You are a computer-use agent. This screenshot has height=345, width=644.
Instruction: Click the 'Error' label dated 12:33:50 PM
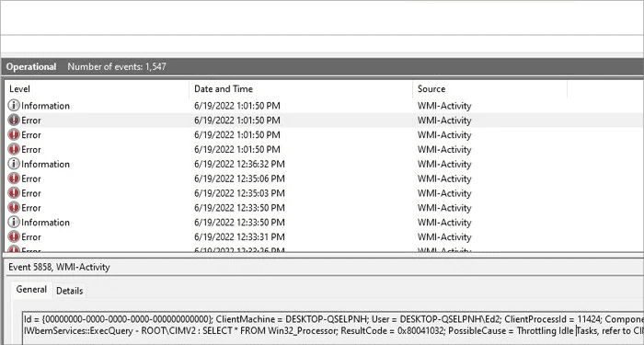coord(31,208)
